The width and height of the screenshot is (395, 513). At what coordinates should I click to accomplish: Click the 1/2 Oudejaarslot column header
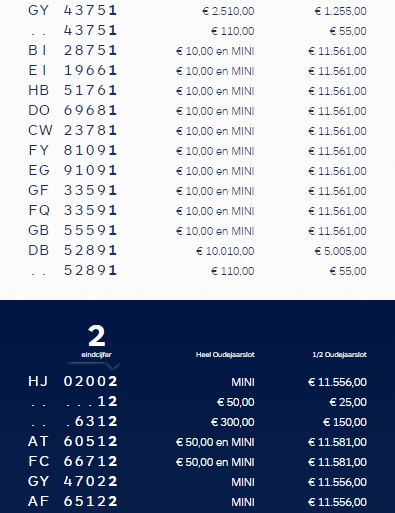click(x=339, y=354)
